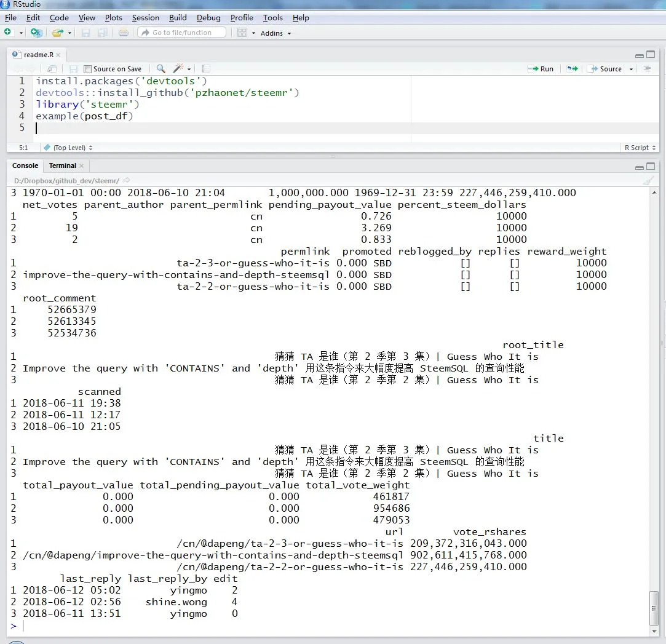Minimize the source editor pane
The height and width of the screenshot is (644, 666).
[x=639, y=55]
